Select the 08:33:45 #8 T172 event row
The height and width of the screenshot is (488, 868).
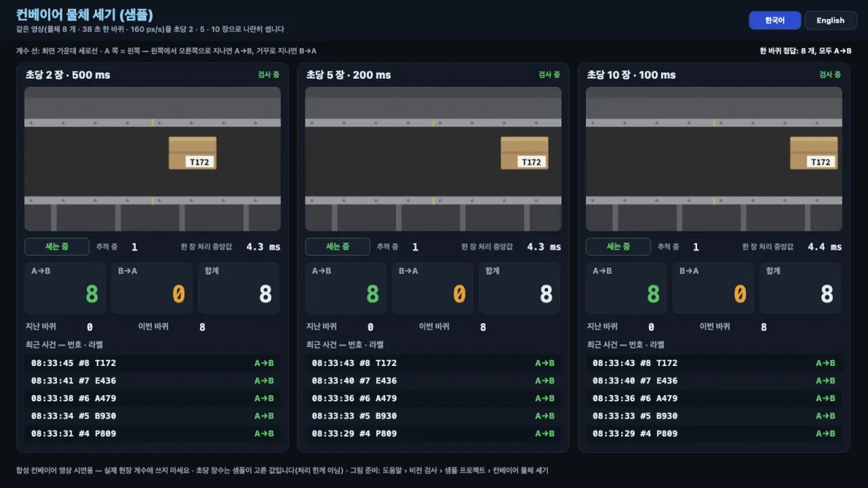point(153,363)
